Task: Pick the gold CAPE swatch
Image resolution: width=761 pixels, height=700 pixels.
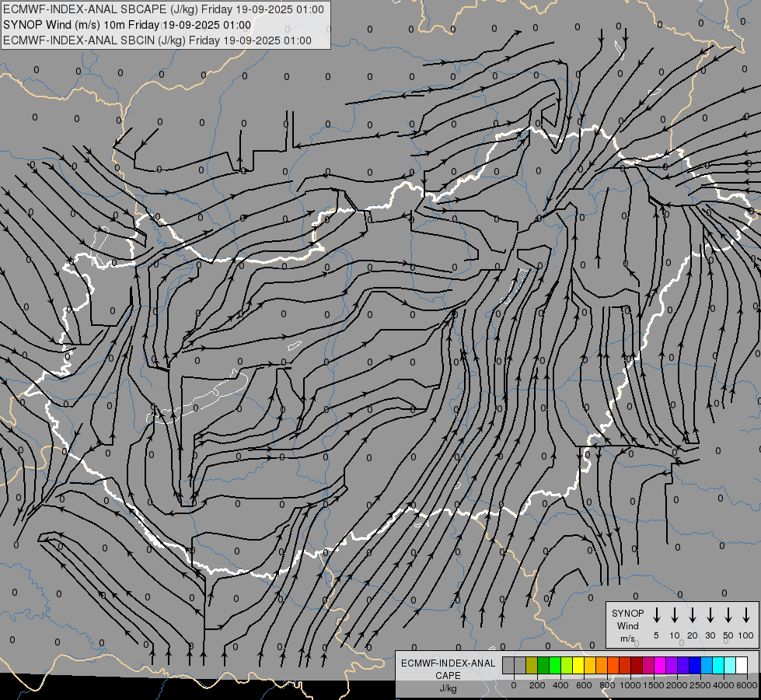Action: (x=590, y=665)
